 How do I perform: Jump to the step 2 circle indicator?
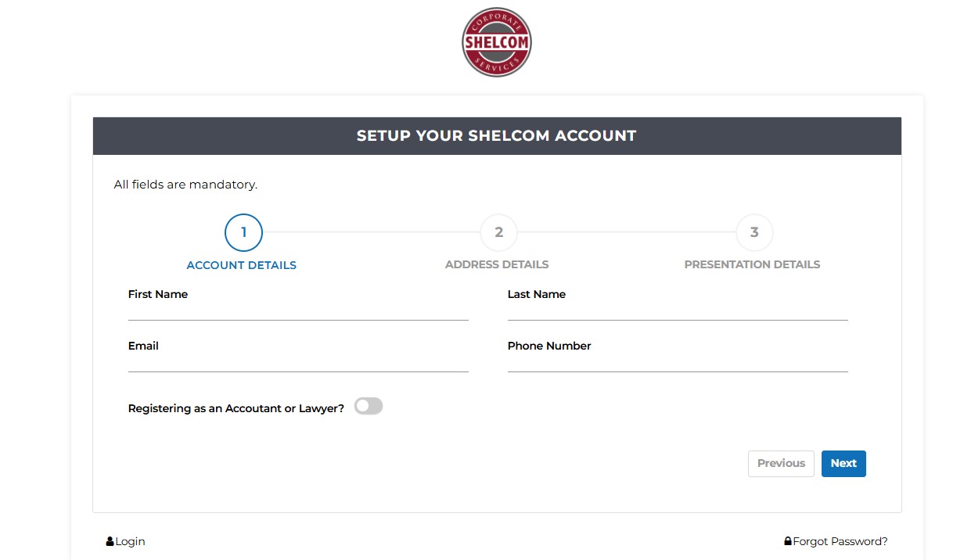click(498, 232)
